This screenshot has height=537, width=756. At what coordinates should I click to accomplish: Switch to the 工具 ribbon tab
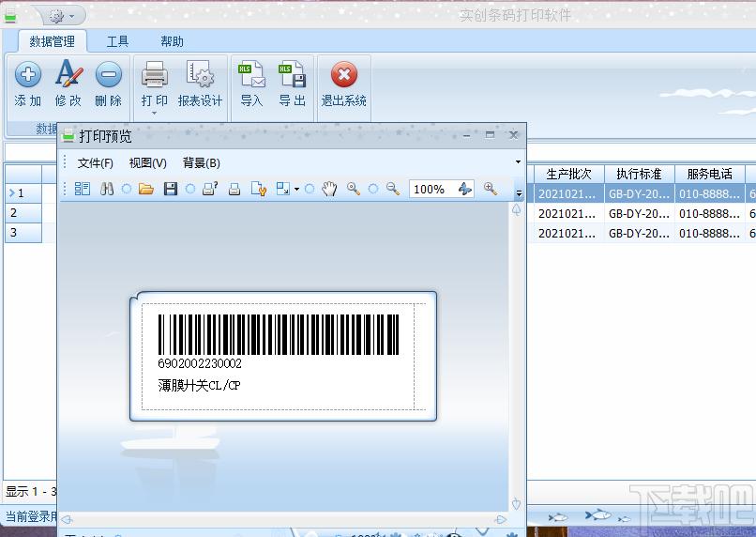(117, 41)
